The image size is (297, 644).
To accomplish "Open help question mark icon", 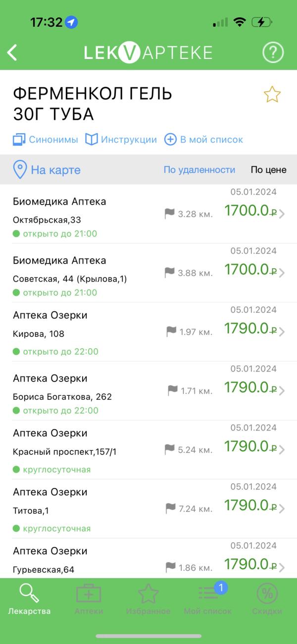I will pyautogui.click(x=272, y=53).
